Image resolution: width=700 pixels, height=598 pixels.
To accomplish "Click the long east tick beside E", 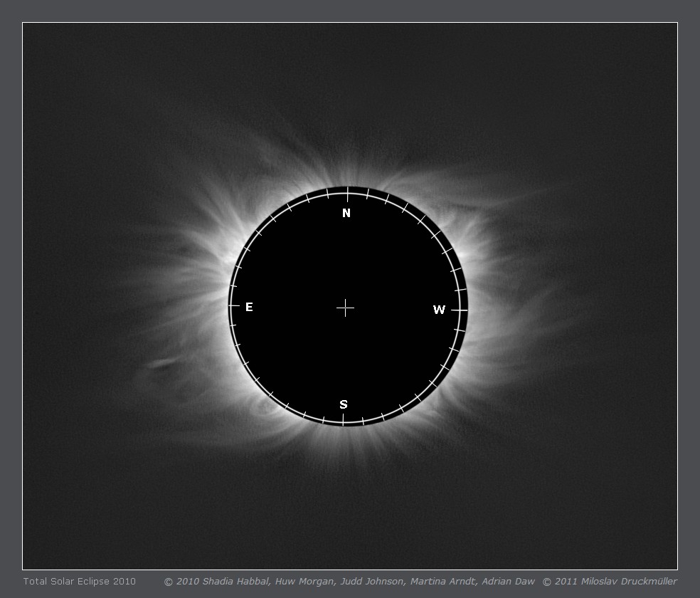I will click(233, 305).
